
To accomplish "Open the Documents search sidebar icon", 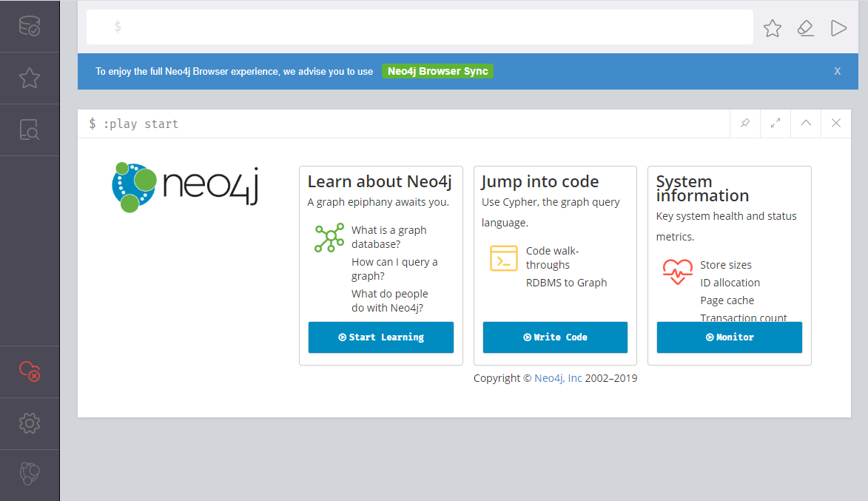I will [30, 130].
